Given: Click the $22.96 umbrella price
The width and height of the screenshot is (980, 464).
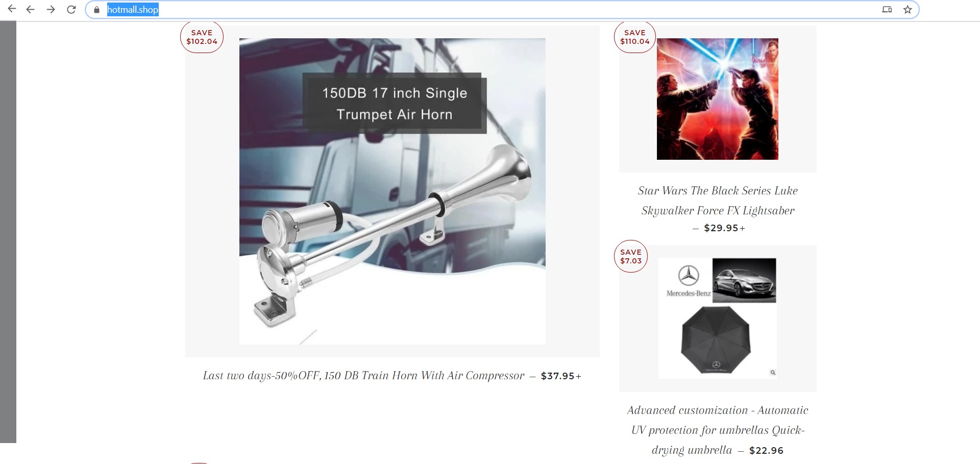Looking at the screenshot, I should [766, 451].
